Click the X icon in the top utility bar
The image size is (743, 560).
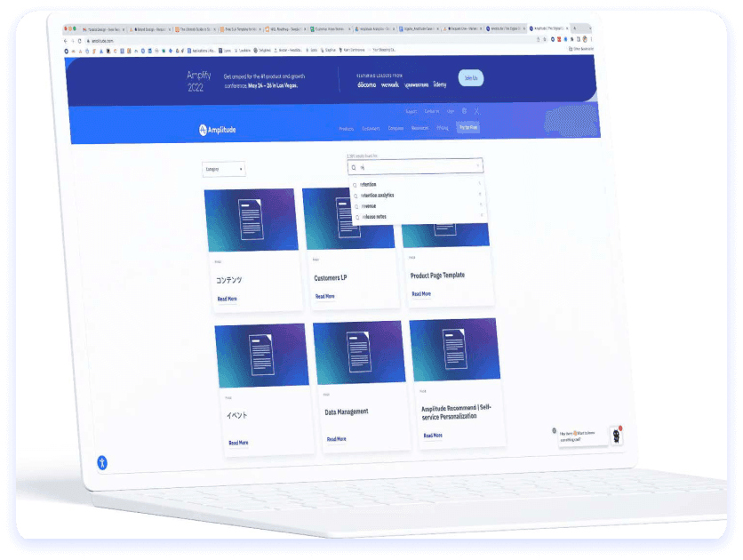tap(477, 111)
